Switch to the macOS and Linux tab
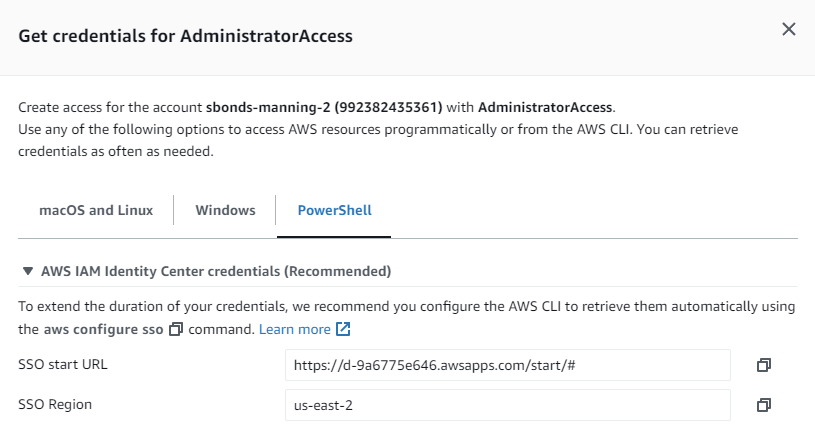This screenshot has height=439, width=815. [96, 210]
